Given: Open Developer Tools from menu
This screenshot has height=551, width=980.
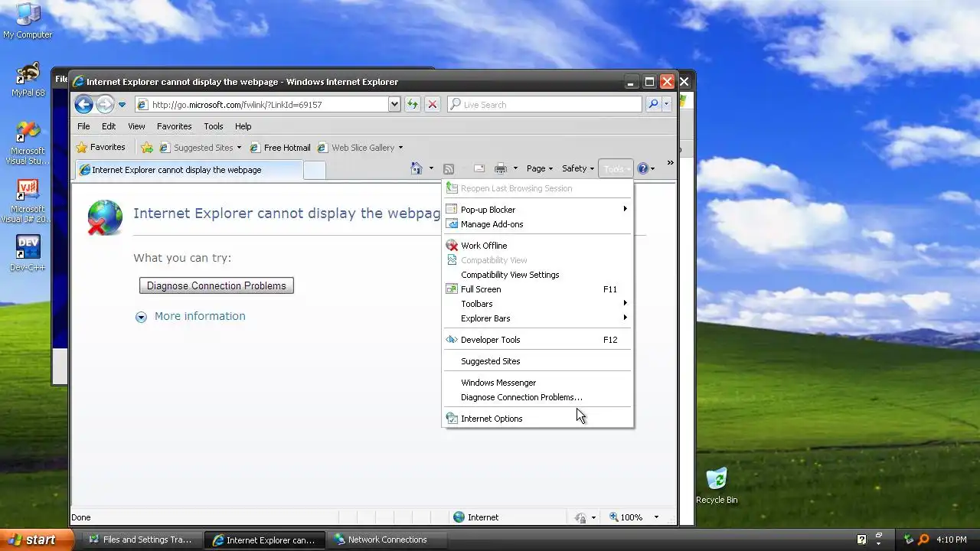Looking at the screenshot, I should (539, 340).
